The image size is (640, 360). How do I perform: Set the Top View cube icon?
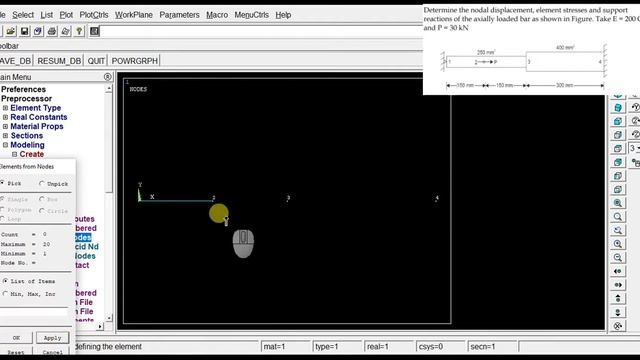[618, 149]
